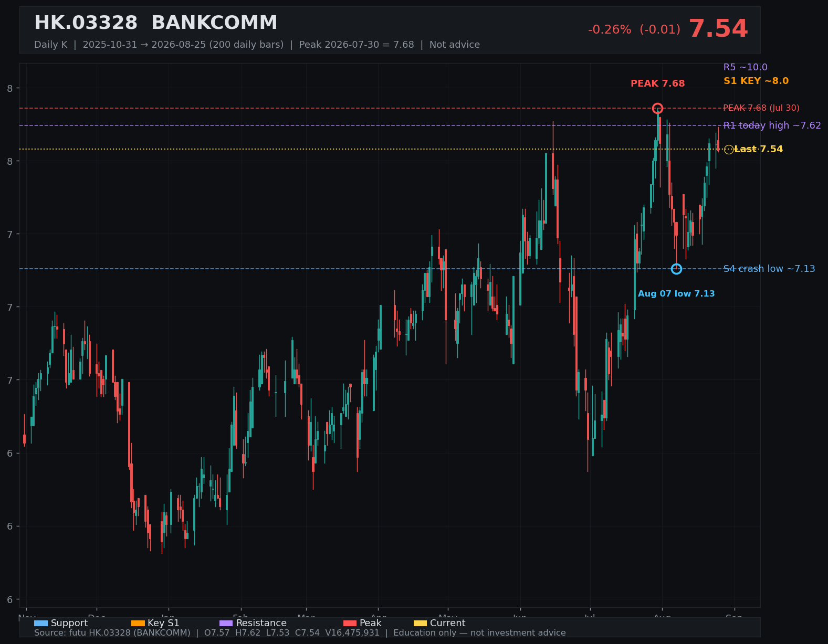Image resolution: width=828 pixels, height=644 pixels.
Task: Click the "Support" legend label
Action: (69, 623)
